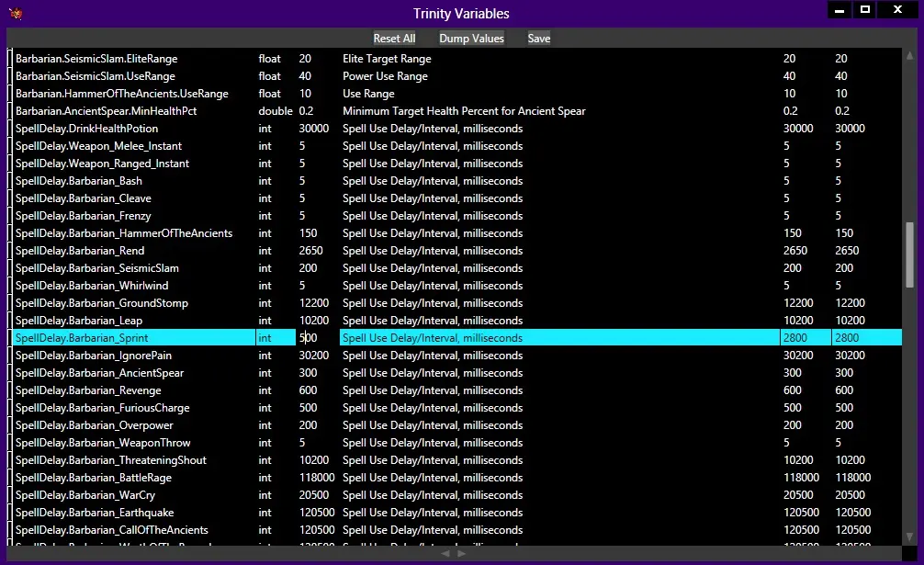Select SpellDelay.Weapon_Melee_Instant row name
Viewport: 924px width, 565px height.
(x=98, y=145)
